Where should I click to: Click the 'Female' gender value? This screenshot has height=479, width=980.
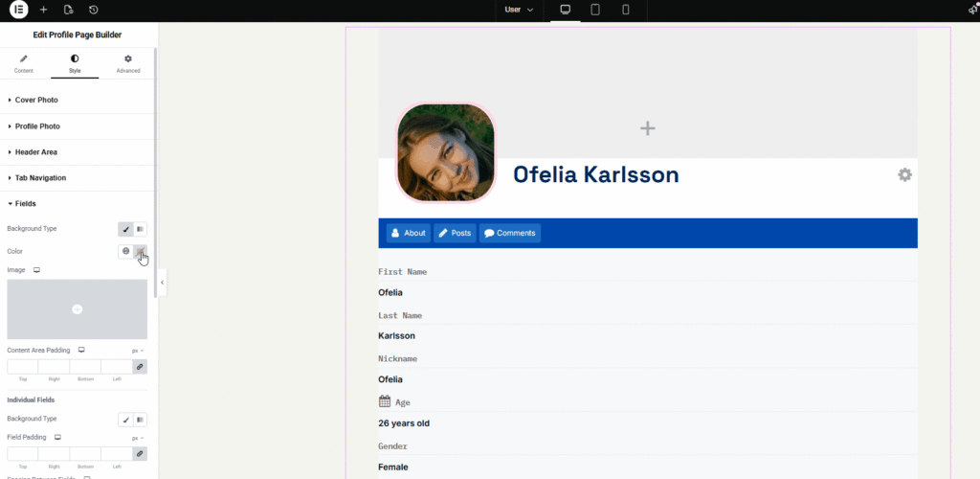tap(393, 468)
